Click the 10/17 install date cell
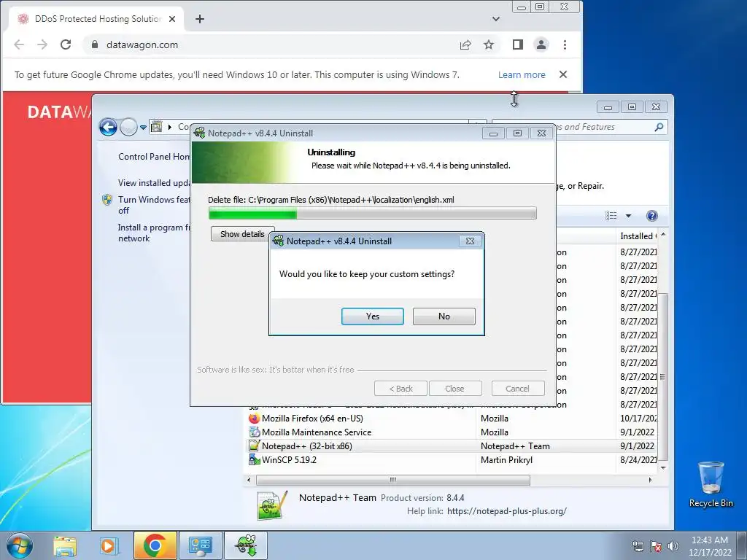747x560 pixels. (x=638, y=419)
